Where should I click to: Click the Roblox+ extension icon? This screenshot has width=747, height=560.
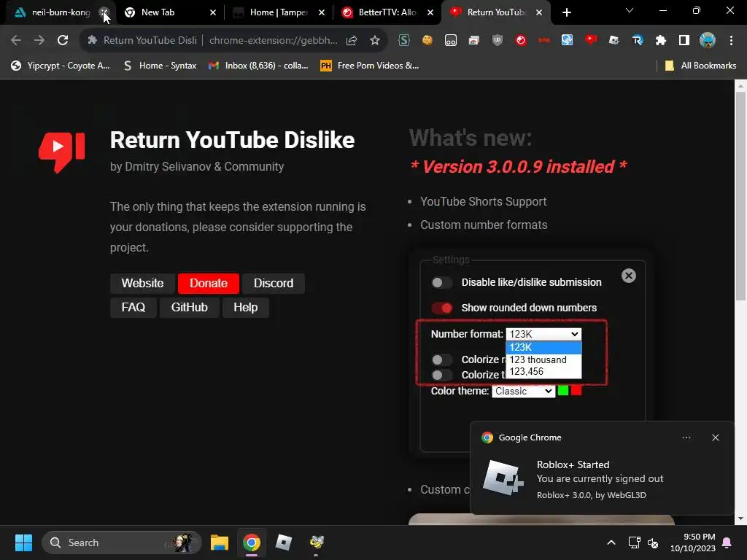click(614, 41)
